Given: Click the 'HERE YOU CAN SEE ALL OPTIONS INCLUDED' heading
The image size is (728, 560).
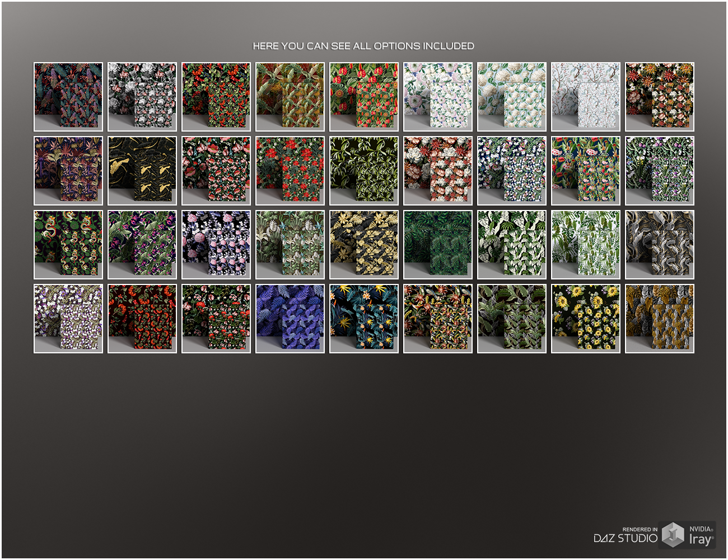Looking at the screenshot, I should (x=363, y=46).
